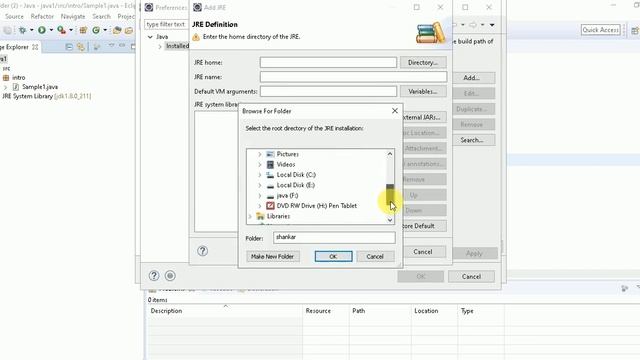Click Cancel at bottom of Preferences dialog
The width and height of the screenshot is (640, 360).
(471, 276)
